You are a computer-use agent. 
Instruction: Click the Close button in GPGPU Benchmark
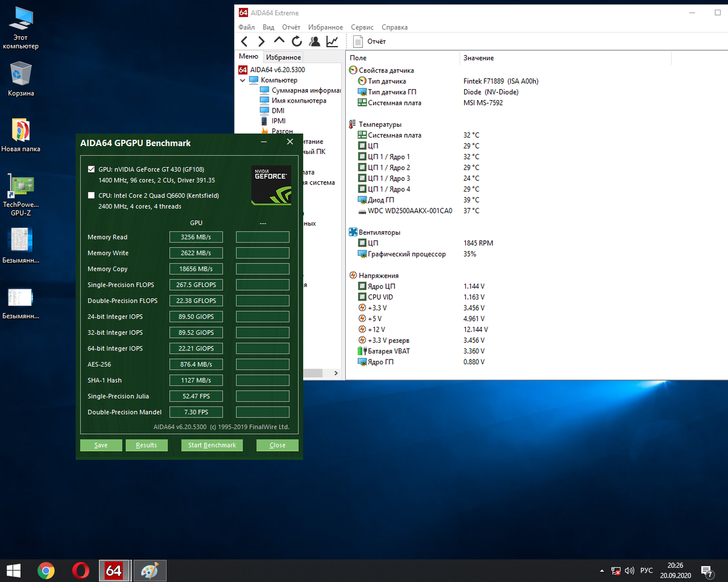pos(277,445)
